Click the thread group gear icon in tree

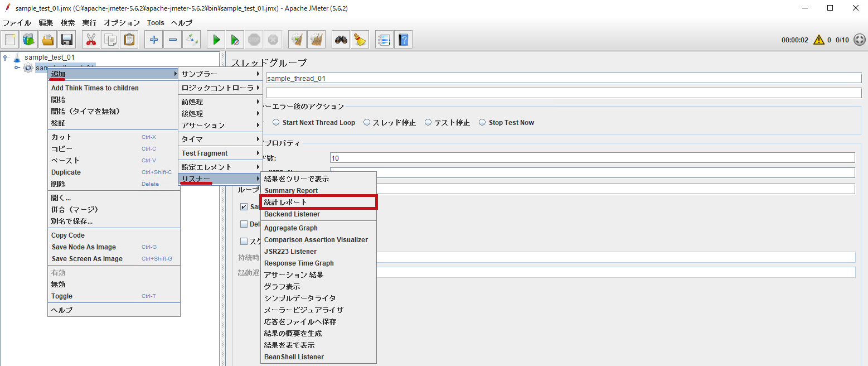click(28, 68)
